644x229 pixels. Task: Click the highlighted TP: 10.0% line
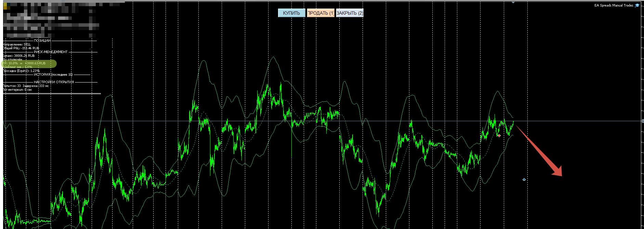[29, 63]
